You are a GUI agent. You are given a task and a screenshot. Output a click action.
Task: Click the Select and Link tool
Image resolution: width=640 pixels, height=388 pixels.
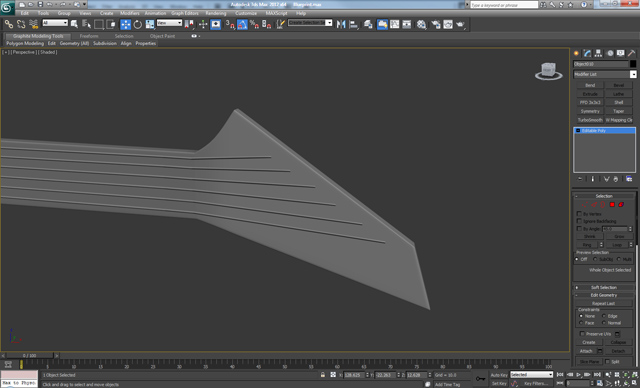9,24
